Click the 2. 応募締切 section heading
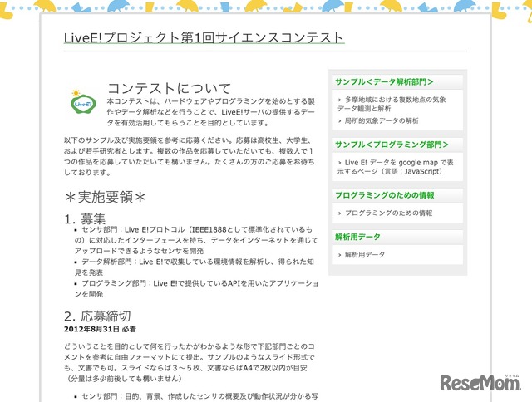The image size is (532, 402). click(97, 316)
